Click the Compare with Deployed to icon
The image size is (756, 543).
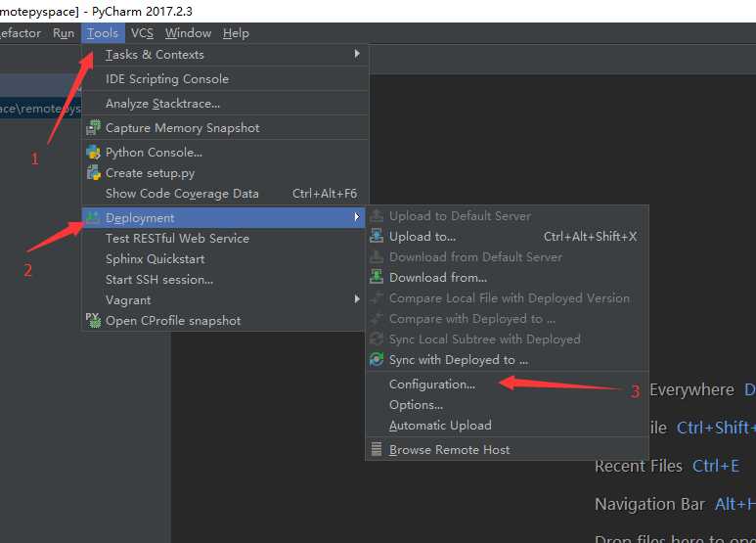pos(377,319)
